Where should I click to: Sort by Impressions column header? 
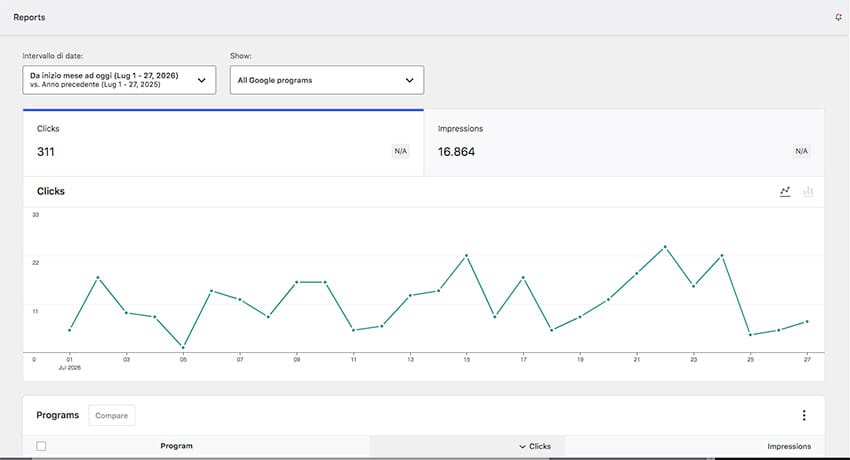point(789,446)
